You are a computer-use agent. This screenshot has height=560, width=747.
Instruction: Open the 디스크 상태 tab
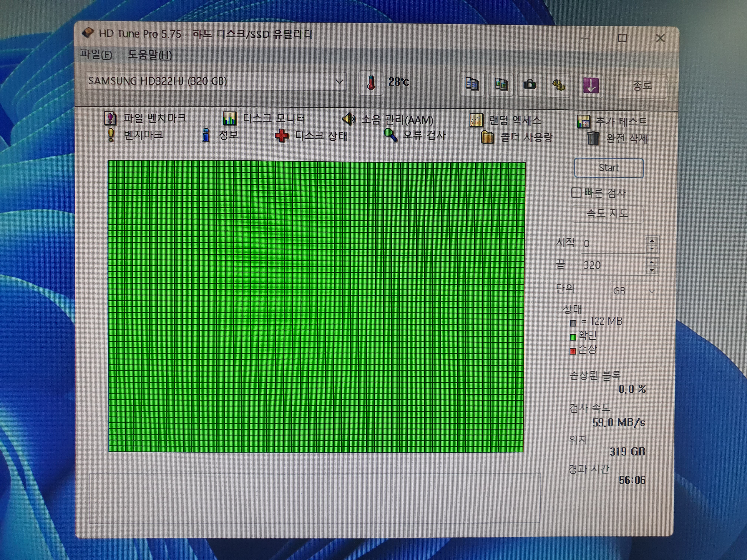tap(311, 136)
